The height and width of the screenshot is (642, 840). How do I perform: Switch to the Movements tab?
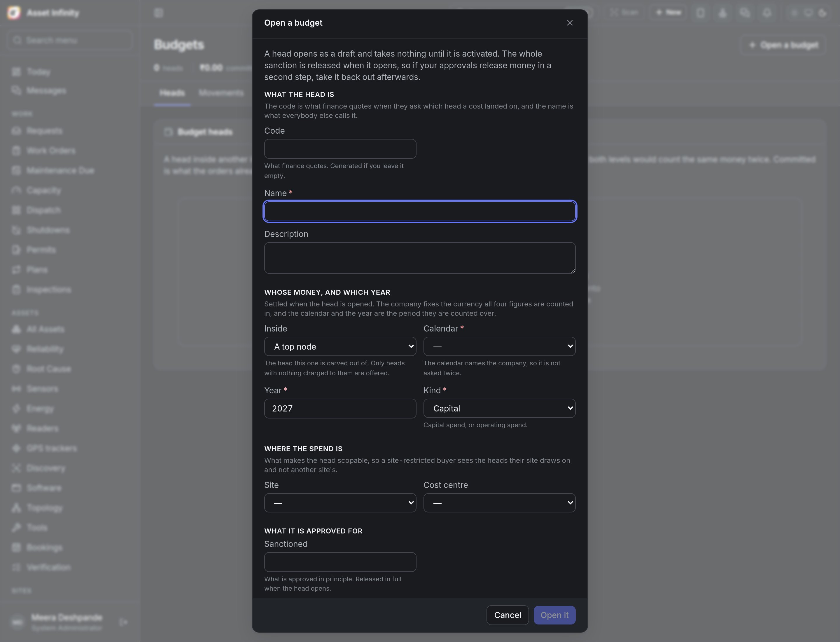click(221, 93)
